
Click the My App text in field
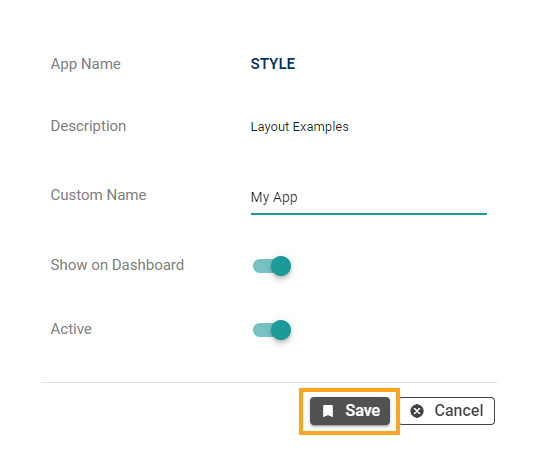[x=274, y=198]
